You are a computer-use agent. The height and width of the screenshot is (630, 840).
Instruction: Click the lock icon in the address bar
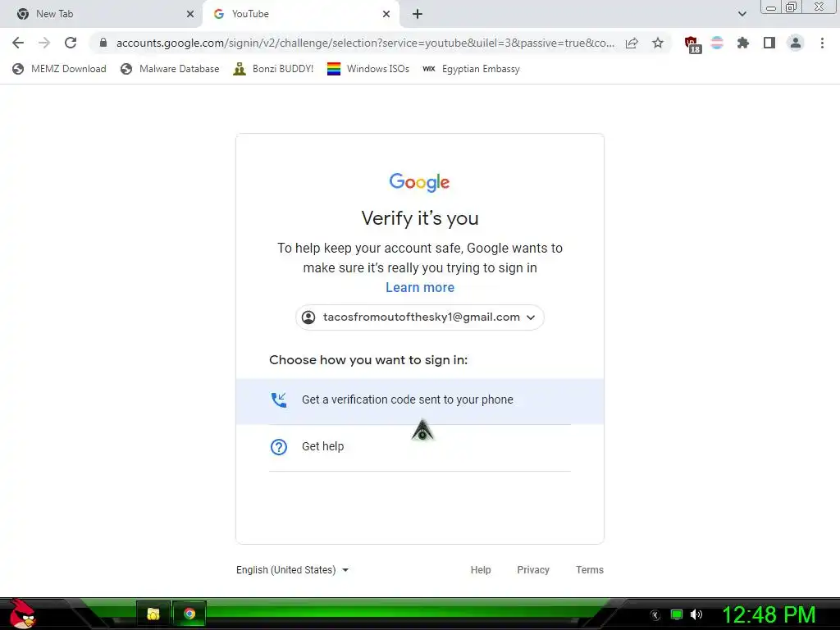[x=103, y=43]
